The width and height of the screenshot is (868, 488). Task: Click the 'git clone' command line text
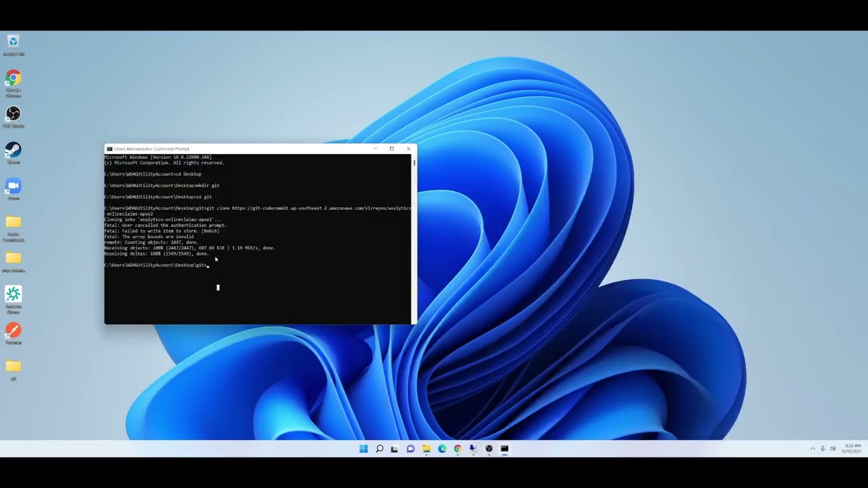[x=258, y=211]
